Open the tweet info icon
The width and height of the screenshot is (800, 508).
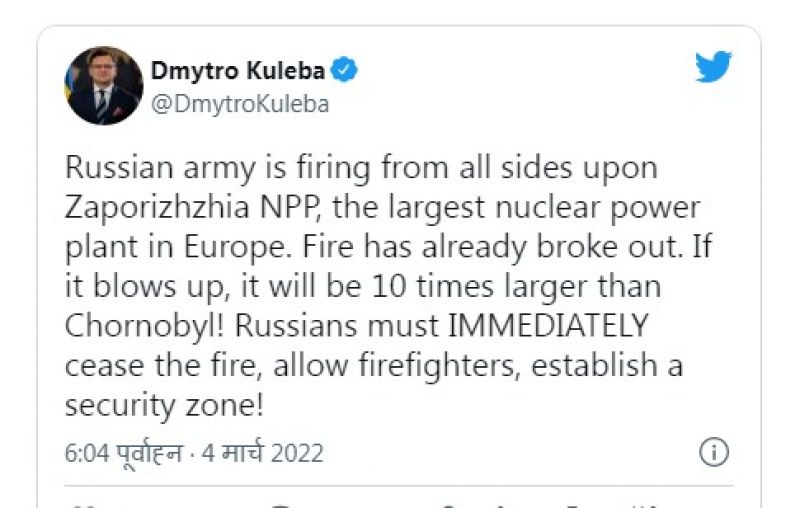pyautogui.click(x=713, y=452)
